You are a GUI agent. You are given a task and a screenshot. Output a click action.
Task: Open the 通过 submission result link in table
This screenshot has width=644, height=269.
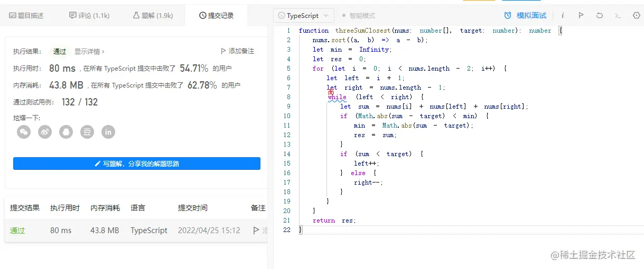coord(17,230)
